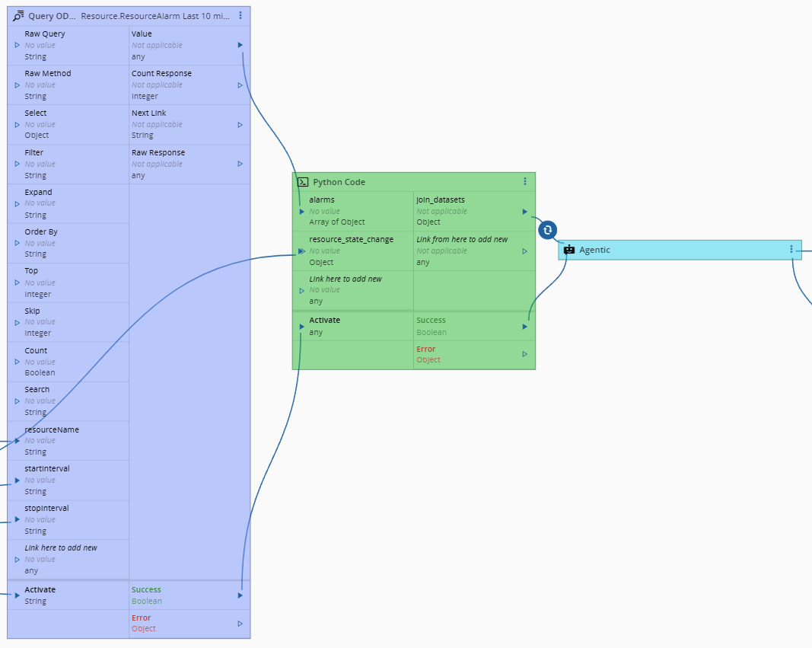Click the alarms input pin
This screenshot has width=812, height=648.
(x=302, y=211)
